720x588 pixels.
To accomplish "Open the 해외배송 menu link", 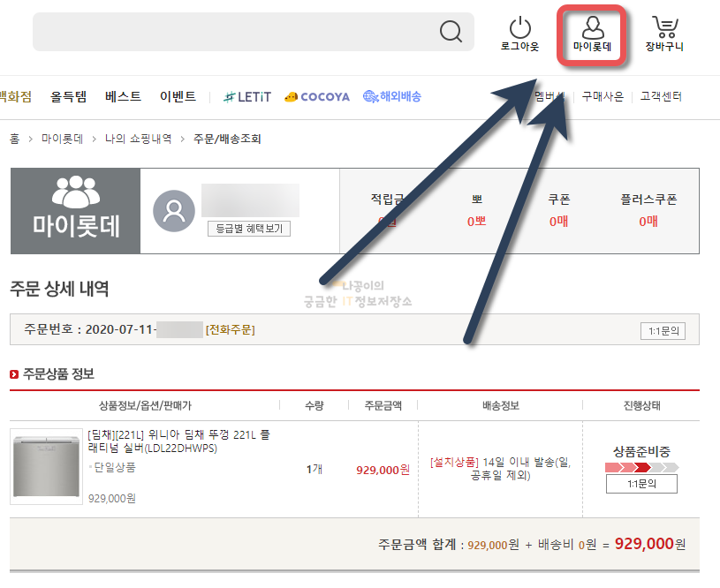I will click(x=391, y=96).
